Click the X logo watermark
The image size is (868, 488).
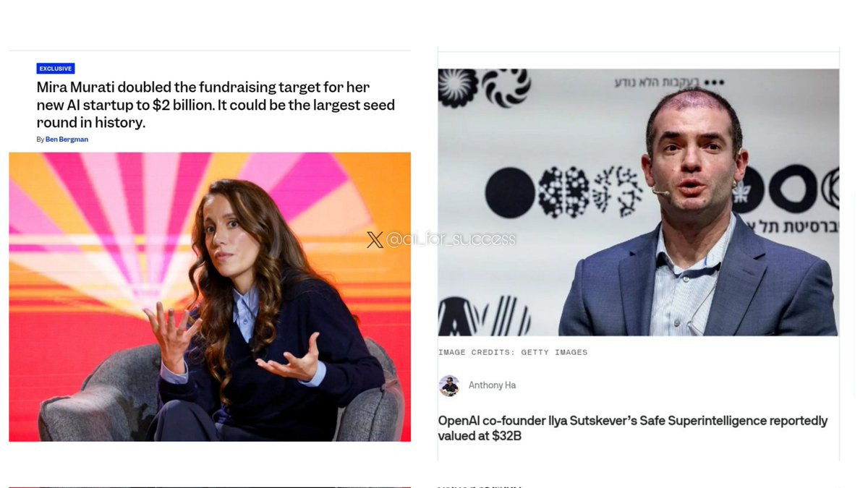375,240
